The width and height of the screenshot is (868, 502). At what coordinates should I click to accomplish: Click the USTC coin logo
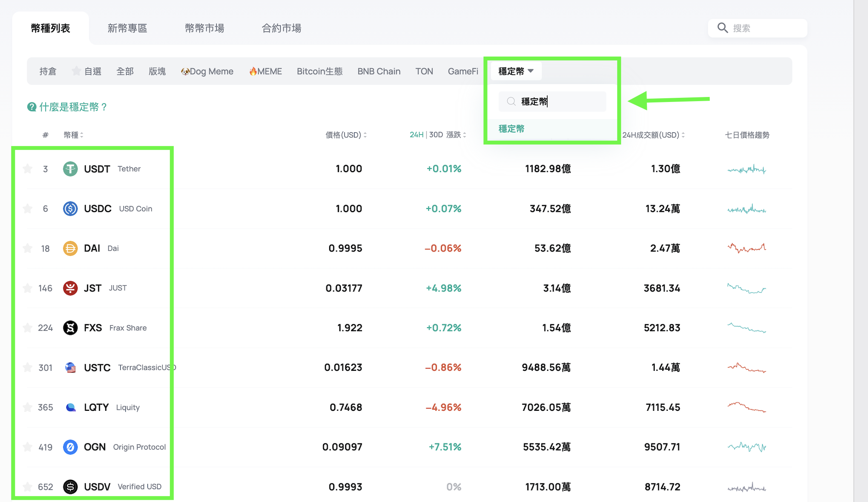click(x=70, y=368)
